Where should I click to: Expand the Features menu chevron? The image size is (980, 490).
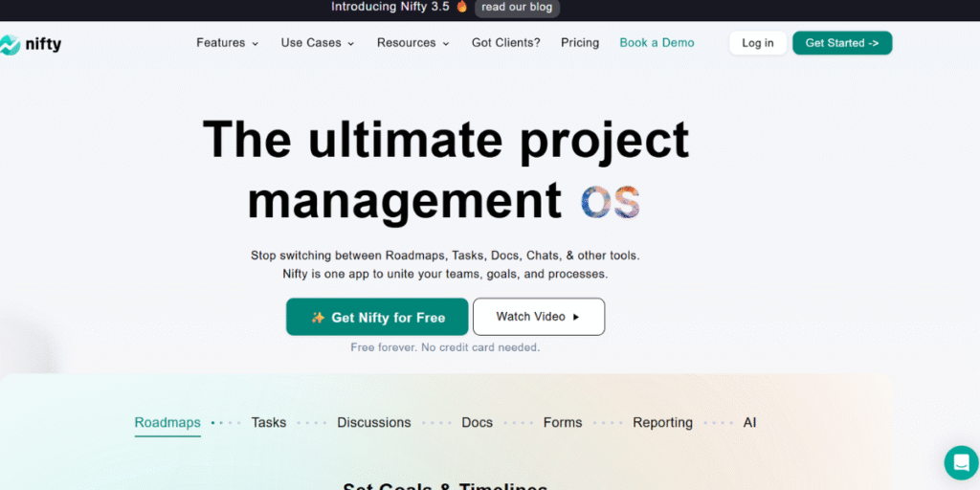coord(255,44)
